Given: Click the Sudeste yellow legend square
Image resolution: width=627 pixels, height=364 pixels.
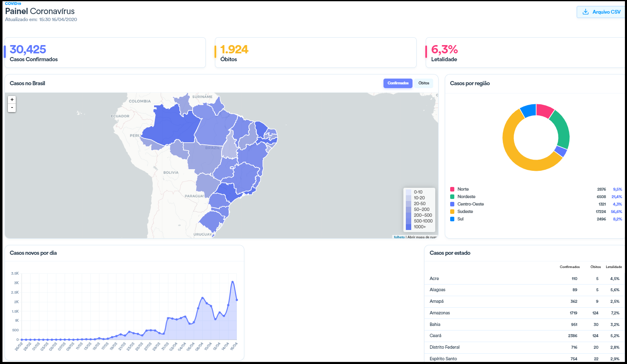Looking at the screenshot, I should (452, 212).
